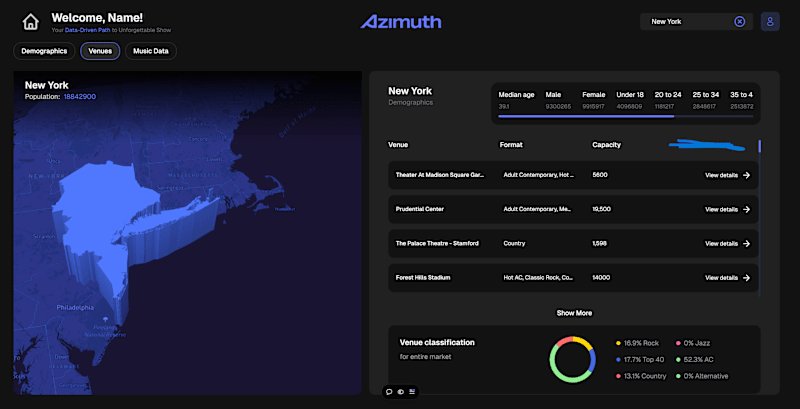Click the layout panel icon at the bottom
The height and width of the screenshot is (409, 800).
click(412, 392)
